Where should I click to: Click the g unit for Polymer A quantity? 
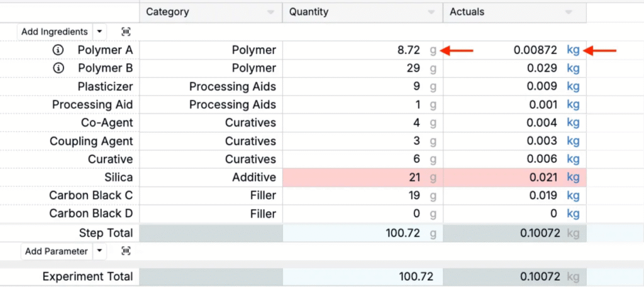(x=433, y=50)
